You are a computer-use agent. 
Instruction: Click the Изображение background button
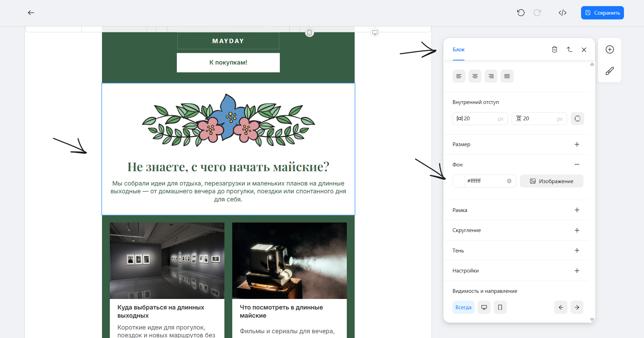click(552, 181)
